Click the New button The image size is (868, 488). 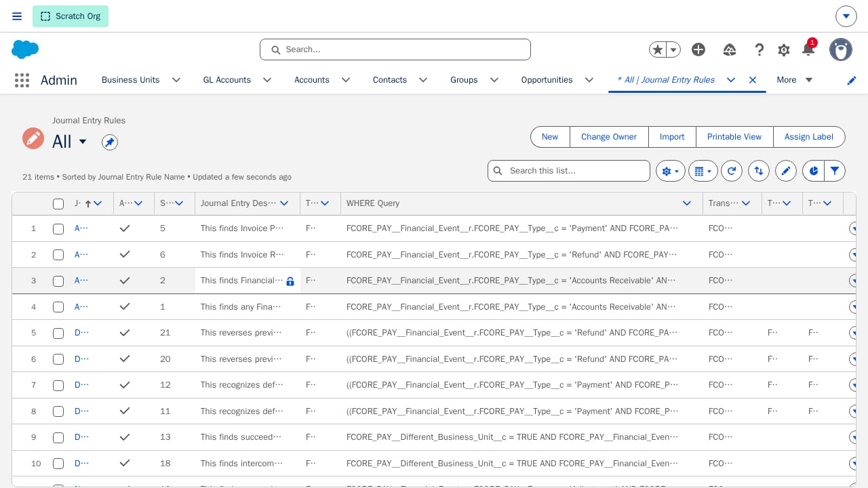tap(550, 137)
